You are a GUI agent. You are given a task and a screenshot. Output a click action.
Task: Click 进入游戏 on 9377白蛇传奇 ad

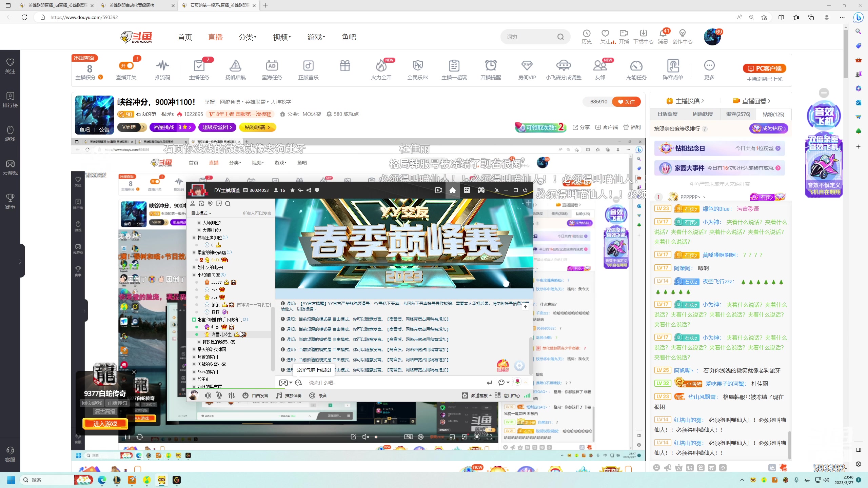click(105, 424)
